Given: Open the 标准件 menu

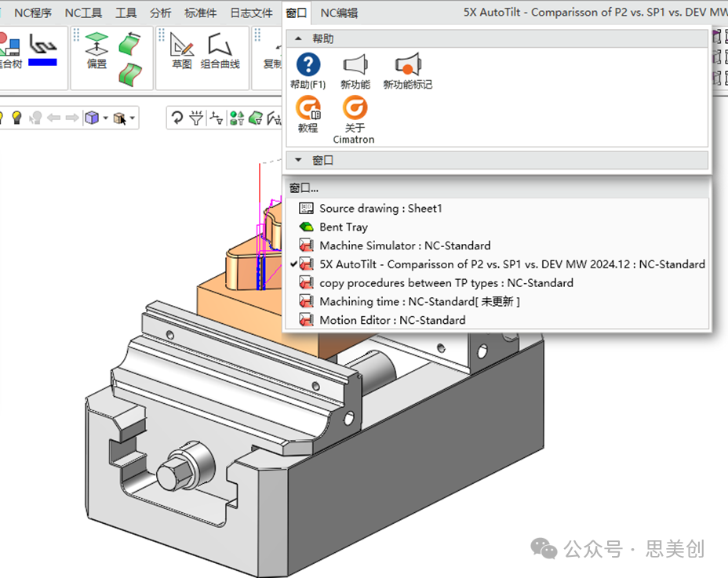Looking at the screenshot, I should click(x=201, y=13).
